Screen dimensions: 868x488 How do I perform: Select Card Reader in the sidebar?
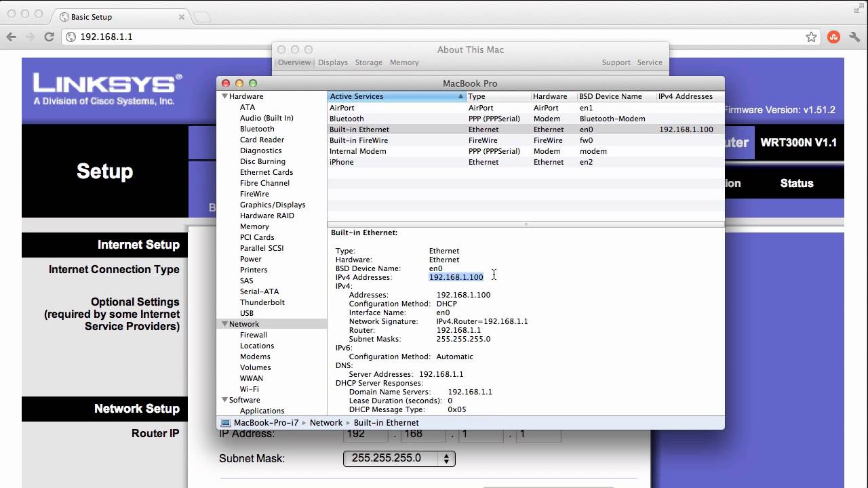(x=262, y=140)
